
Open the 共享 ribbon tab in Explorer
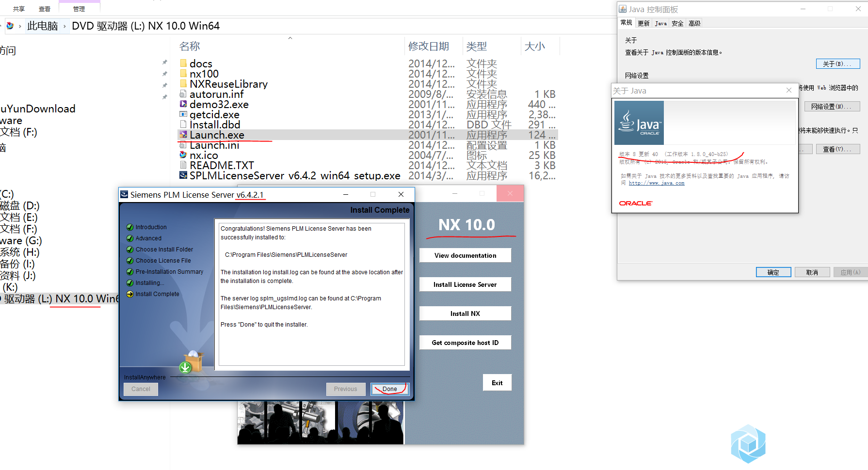click(19, 9)
